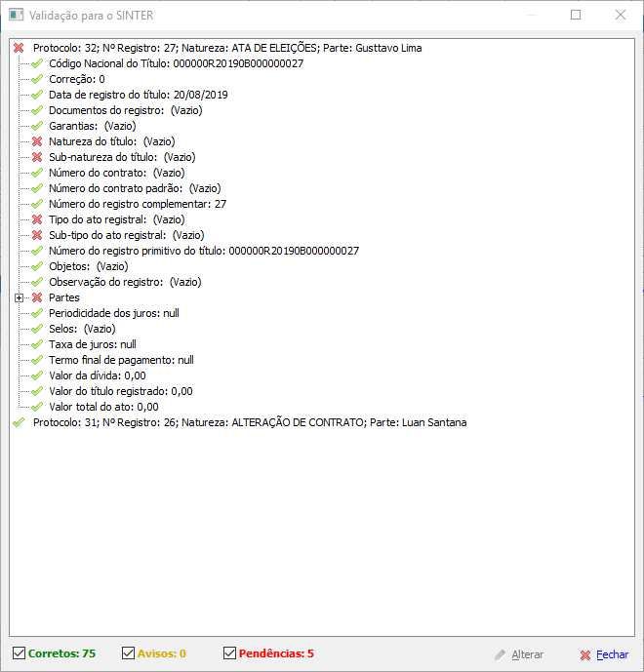
Task: Click red X icon beside Tipo do ato registral
Action: [37, 219]
